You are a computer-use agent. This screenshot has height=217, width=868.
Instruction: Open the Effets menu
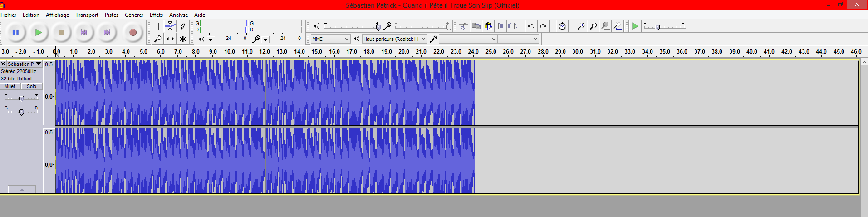[156, 15]
